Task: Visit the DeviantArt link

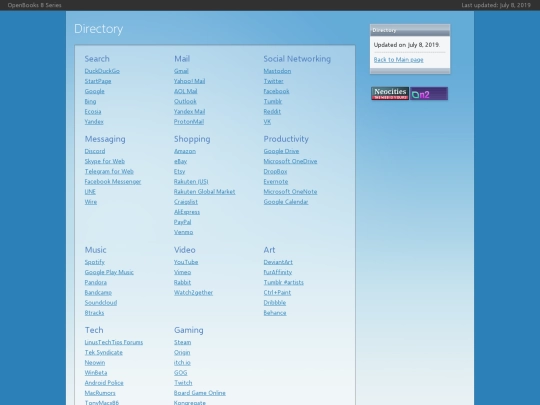Action: point(278,262)
